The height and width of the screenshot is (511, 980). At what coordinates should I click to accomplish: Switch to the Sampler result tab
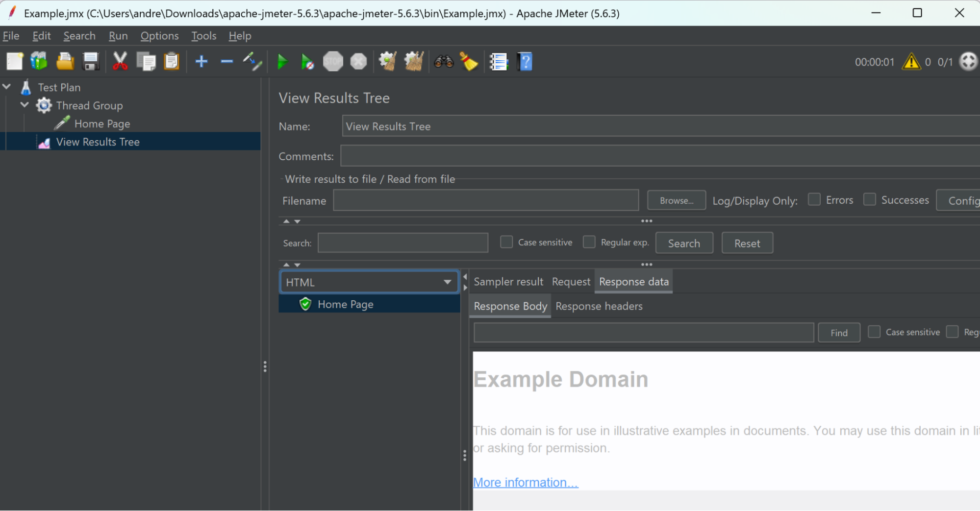click(x=508, y=282)
